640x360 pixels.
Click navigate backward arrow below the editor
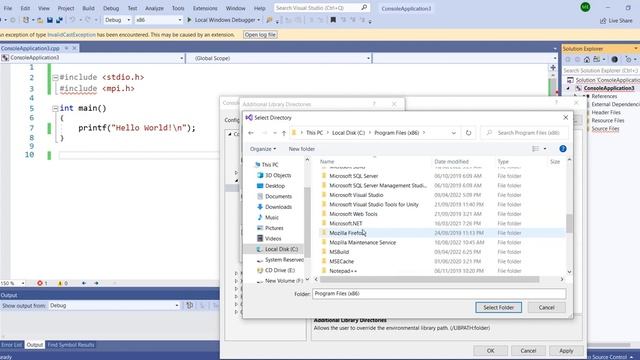click(x=84, y=283)
